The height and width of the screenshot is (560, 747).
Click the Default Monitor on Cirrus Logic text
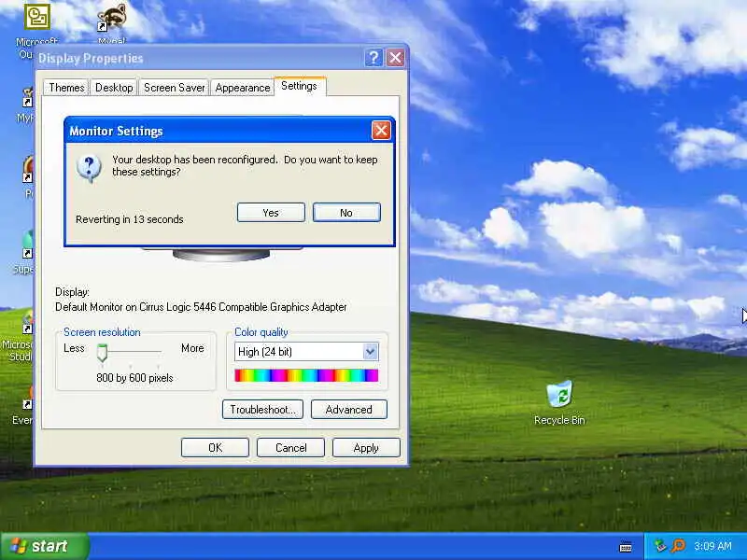[201, 307]
